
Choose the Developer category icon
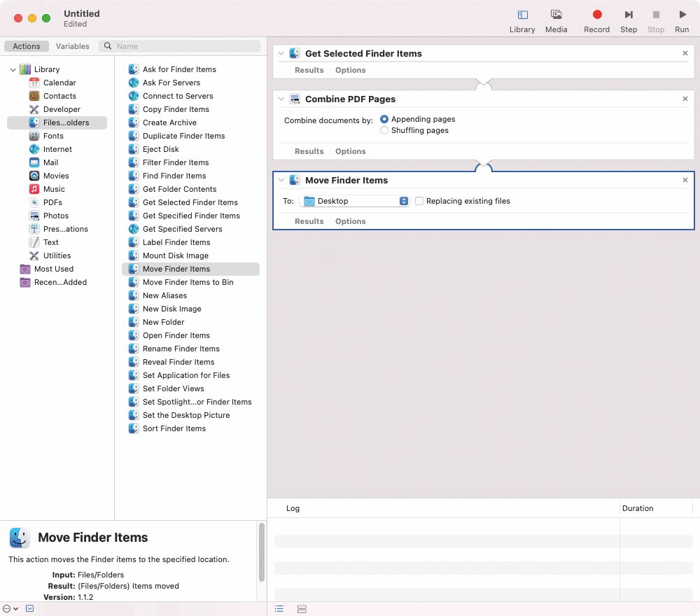[x=34, y=109]
